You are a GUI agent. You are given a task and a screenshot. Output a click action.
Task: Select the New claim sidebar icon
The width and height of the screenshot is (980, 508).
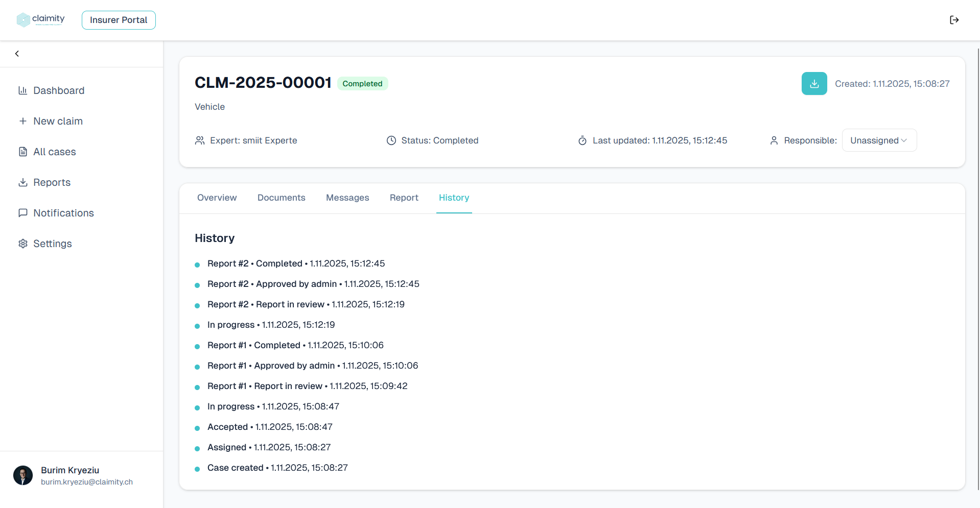(x=22, y=121)
